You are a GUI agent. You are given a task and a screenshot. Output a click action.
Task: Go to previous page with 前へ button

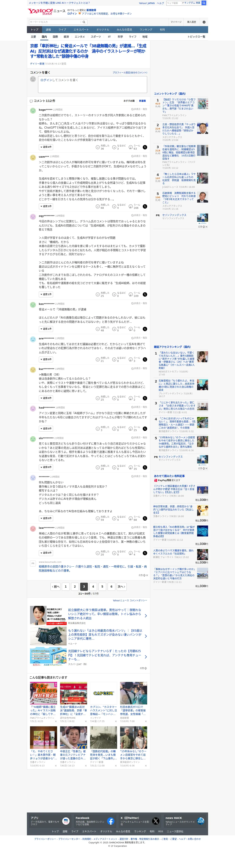(56, 587)
